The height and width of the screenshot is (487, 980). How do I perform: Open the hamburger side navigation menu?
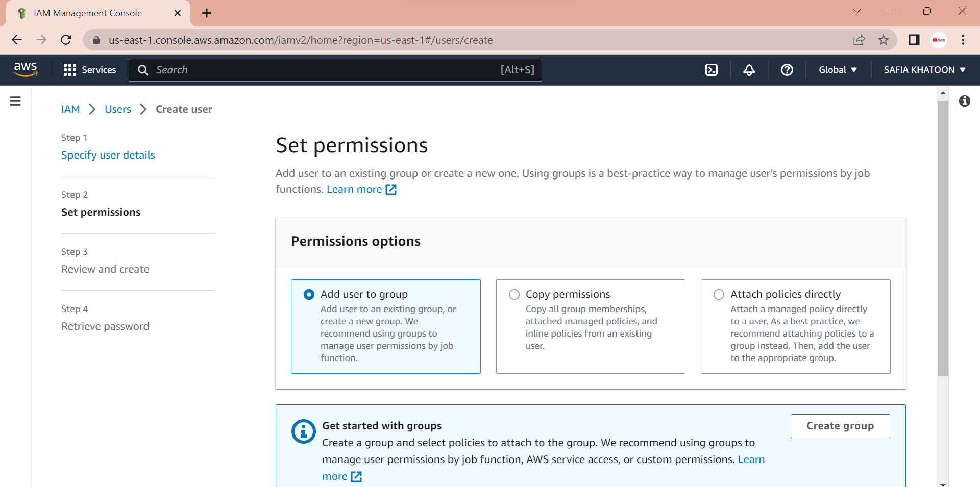coord(15,101)
